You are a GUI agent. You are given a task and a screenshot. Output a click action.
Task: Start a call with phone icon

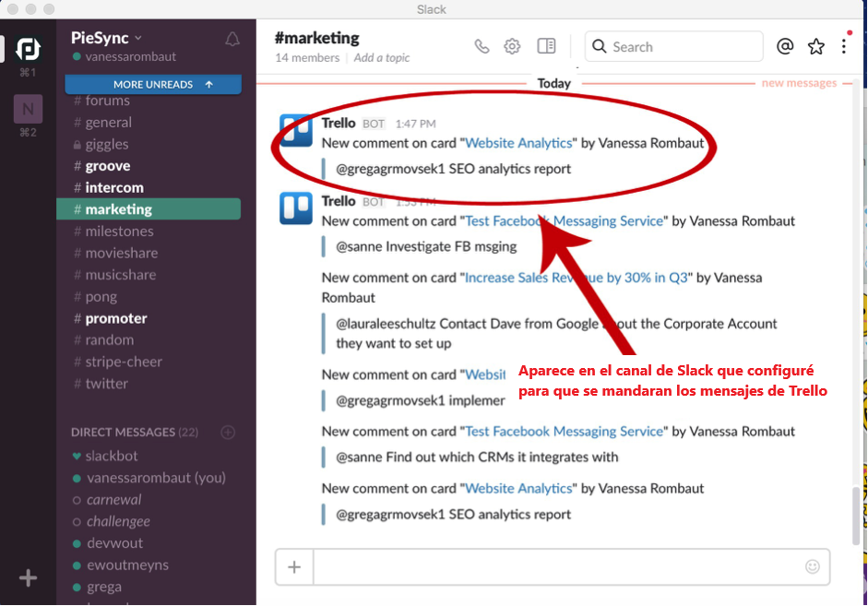point(482,46)
